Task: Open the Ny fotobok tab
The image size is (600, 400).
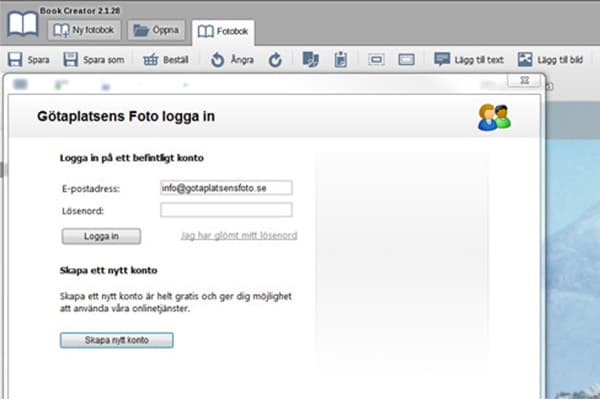Action: pos(84,30)
